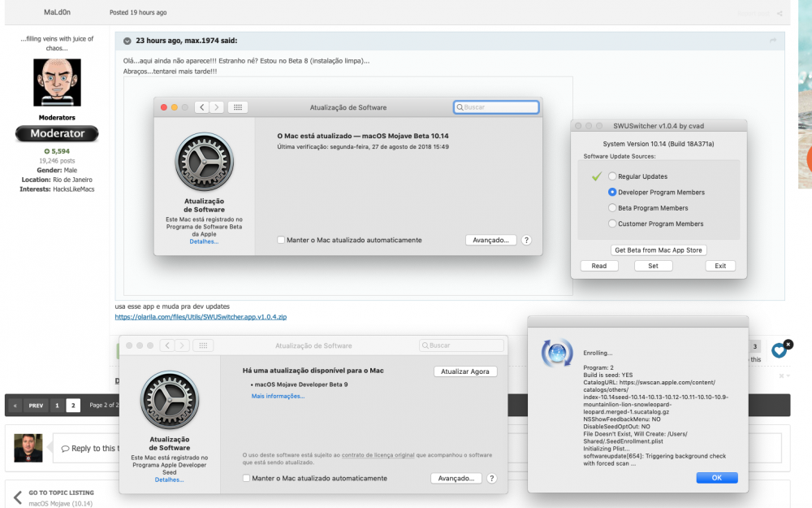The height and width of the screenshot is (508, 812).
Task: Click the Avançado button in upper update window
Action: tap(490, 240)
